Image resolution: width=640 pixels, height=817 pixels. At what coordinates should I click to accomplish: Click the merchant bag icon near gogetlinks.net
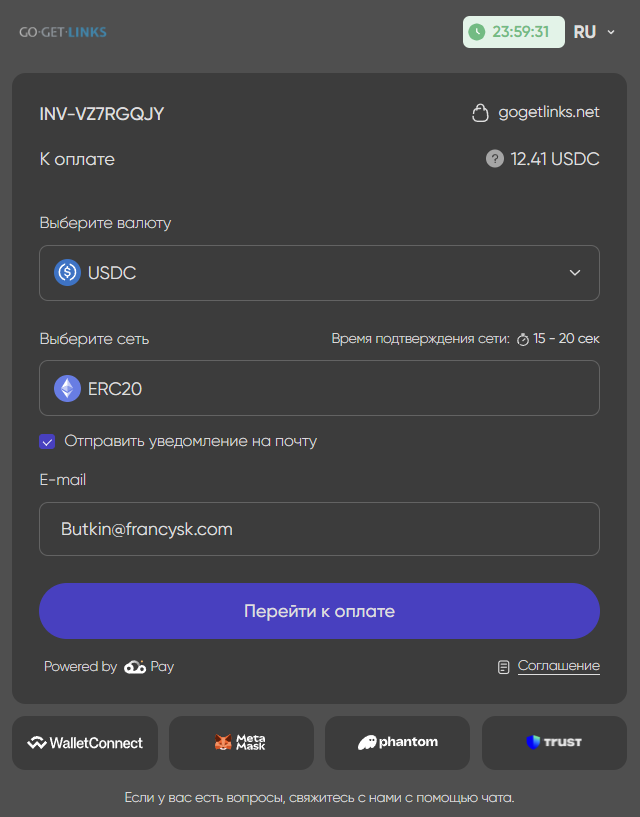point(480,113)
